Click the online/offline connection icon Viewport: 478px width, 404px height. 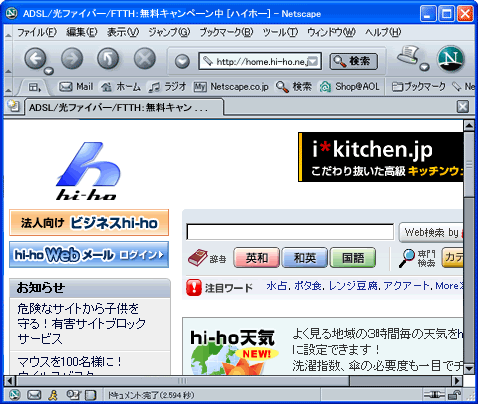click(434, 395)
